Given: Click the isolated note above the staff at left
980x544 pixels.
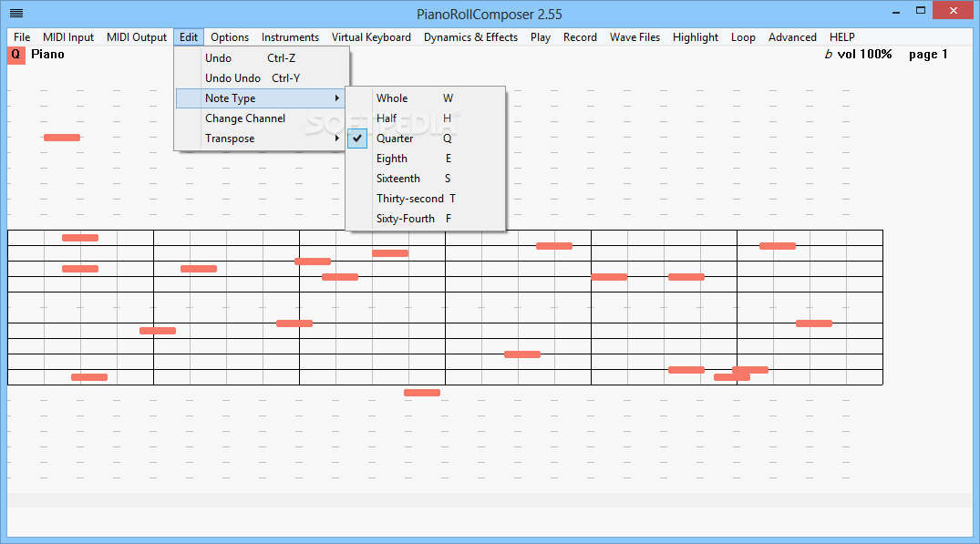Looking at the screenshot, I should [62, 138].
